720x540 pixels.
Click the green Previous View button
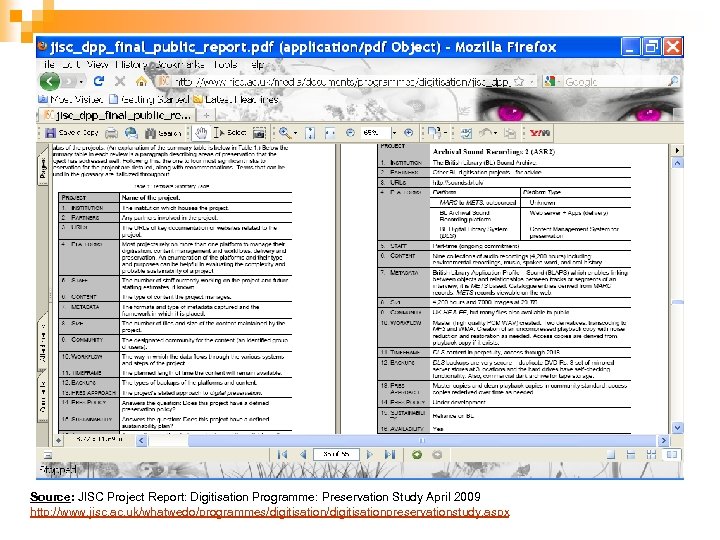point(416,455)
